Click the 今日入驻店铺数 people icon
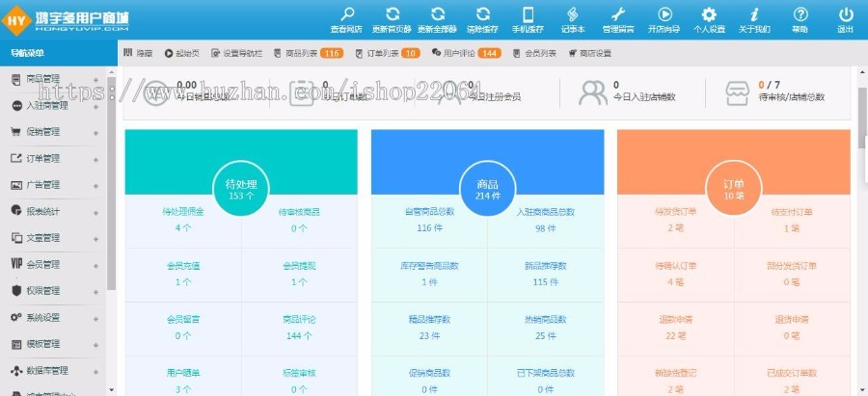Viewport: 868px width, 396px height. coord(593,92)
